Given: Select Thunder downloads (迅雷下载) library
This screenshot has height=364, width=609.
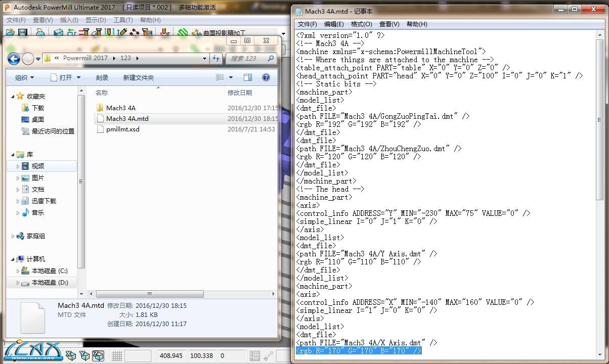Looking at the screenshot, I should pyautogui.click(x=39, y=201).
